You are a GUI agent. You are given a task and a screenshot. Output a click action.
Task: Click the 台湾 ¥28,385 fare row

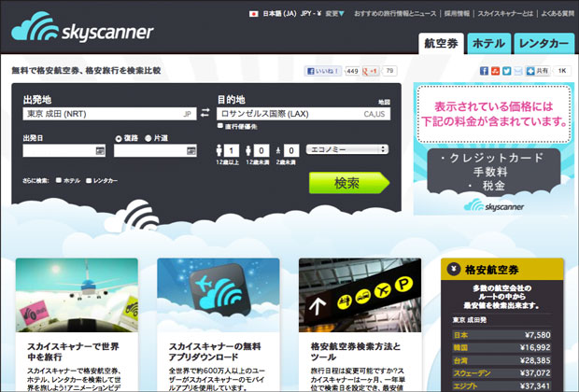coord(501,360)
